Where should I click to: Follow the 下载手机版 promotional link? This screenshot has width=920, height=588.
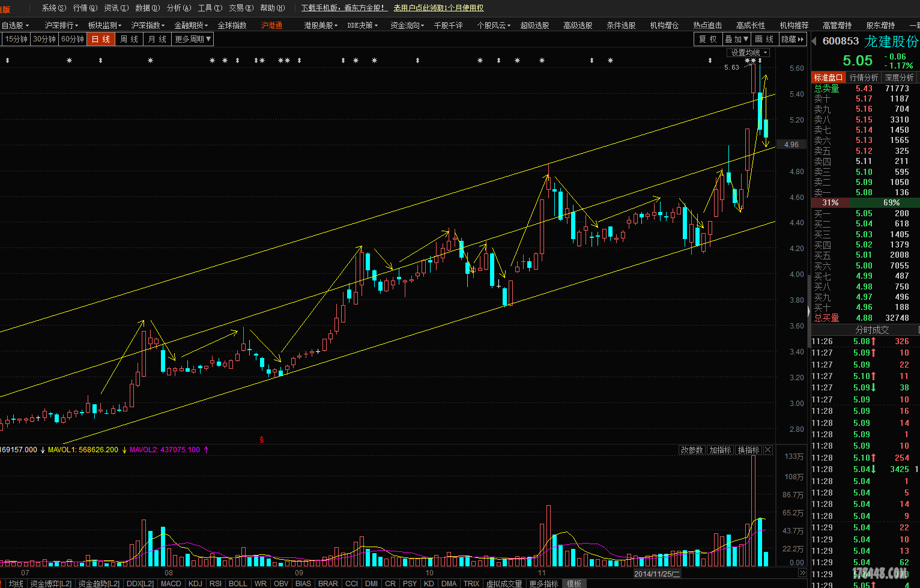[x=343, y=8]
